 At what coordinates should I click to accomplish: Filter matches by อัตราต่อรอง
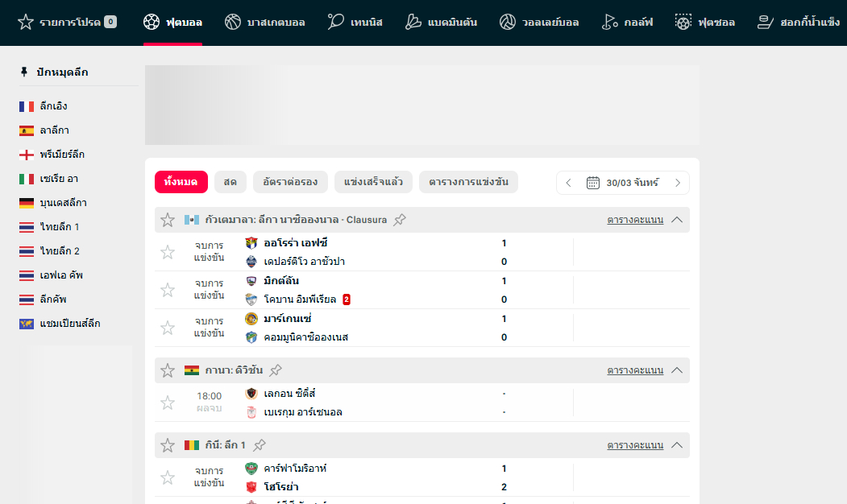point(290,182)
